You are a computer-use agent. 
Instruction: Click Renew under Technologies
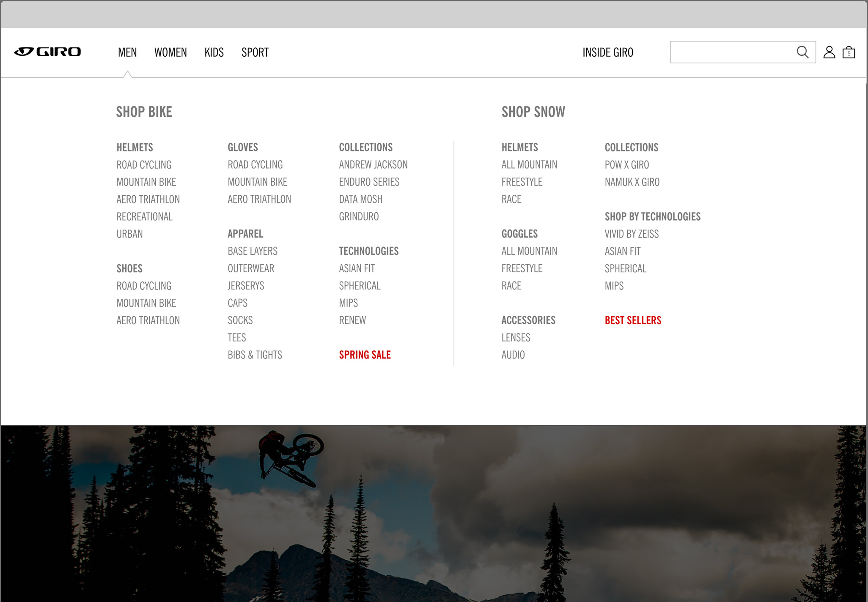352,320
